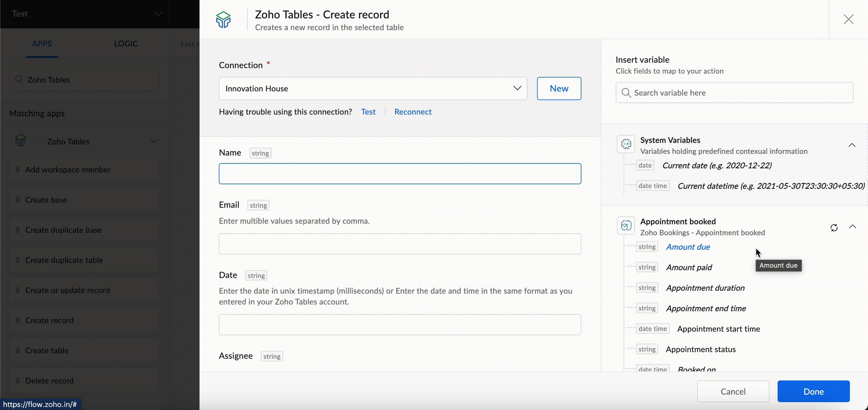
Task: Click search icon in apps search box
Action: click(19, 79)
